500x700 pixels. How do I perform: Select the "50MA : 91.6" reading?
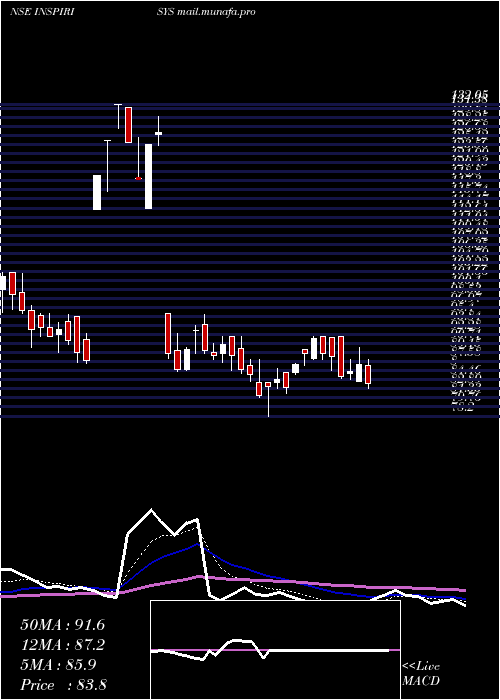click(x=62, y=625)
